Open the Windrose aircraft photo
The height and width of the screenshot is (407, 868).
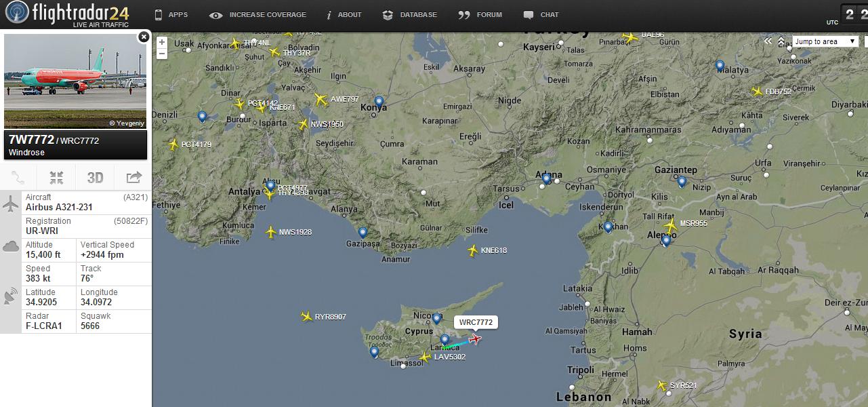(75, 81)
